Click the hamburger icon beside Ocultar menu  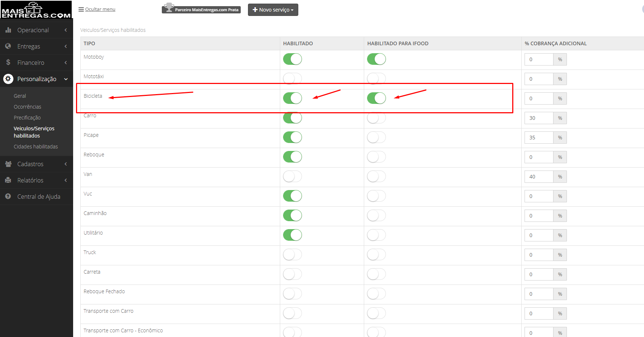(x=81, y=9)
